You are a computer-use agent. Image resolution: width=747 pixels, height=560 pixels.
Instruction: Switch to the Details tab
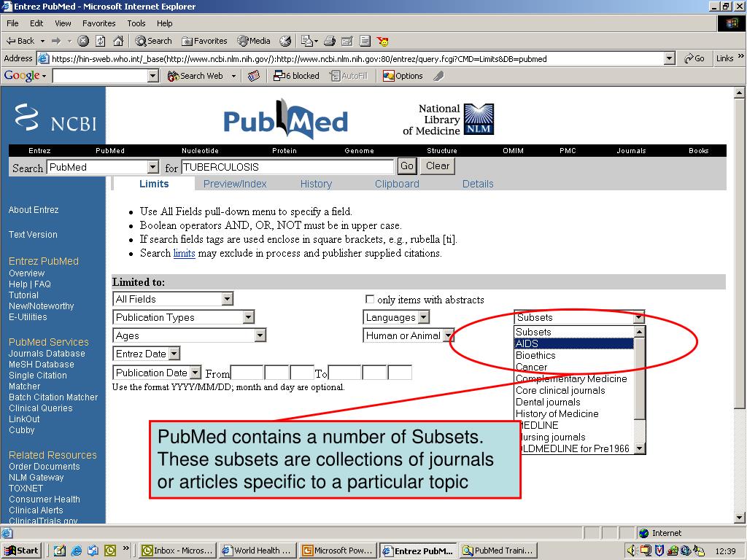coord(478,184)
